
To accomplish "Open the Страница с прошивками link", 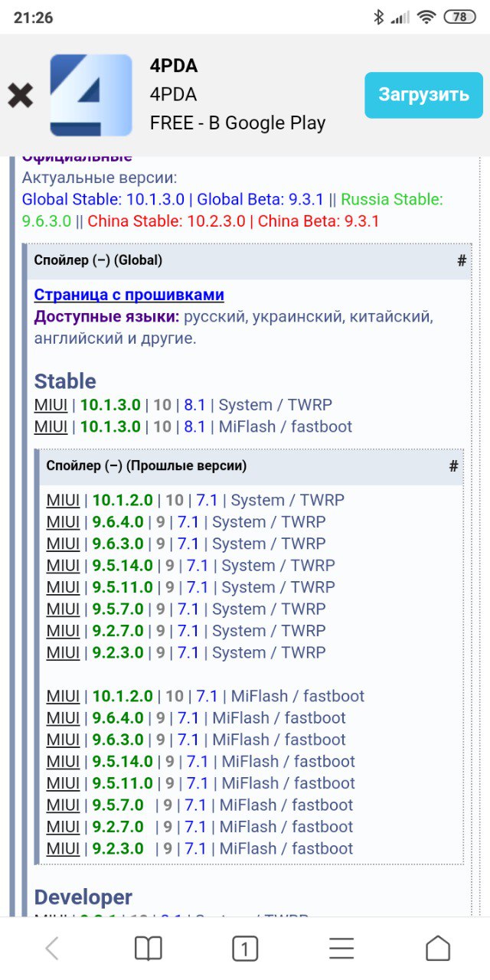I will pos(129,295).
